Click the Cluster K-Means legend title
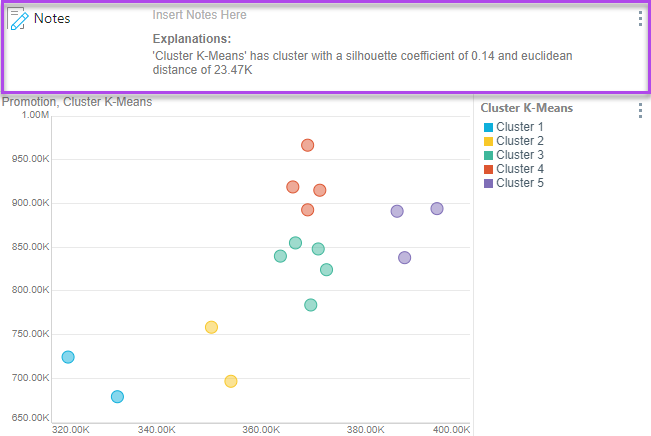This screenshot has width=651, height=436. pos(526,108)
